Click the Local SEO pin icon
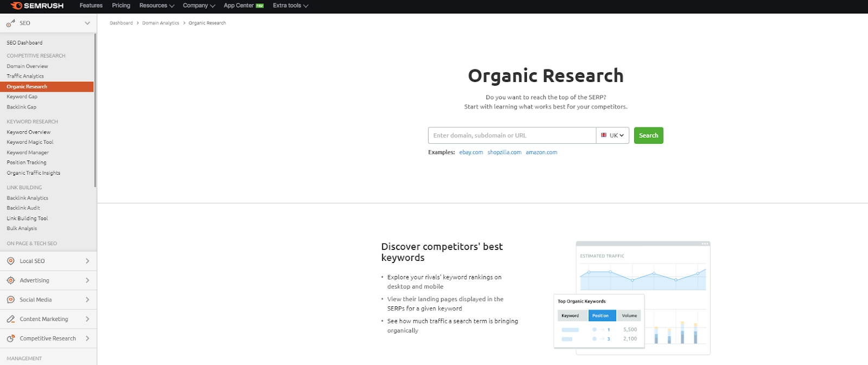 click(11, 261)
